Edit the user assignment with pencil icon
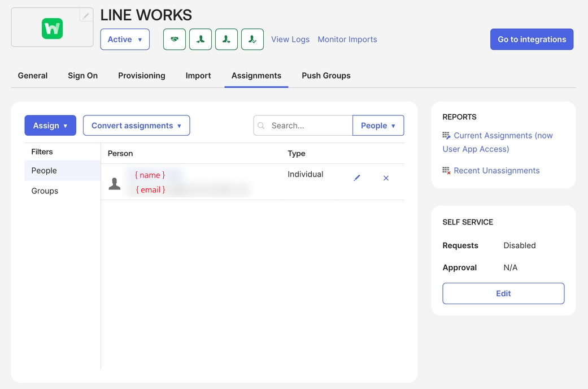Image resolution: width=588 pixels, height=389 pixels. (x=356, y=178)
